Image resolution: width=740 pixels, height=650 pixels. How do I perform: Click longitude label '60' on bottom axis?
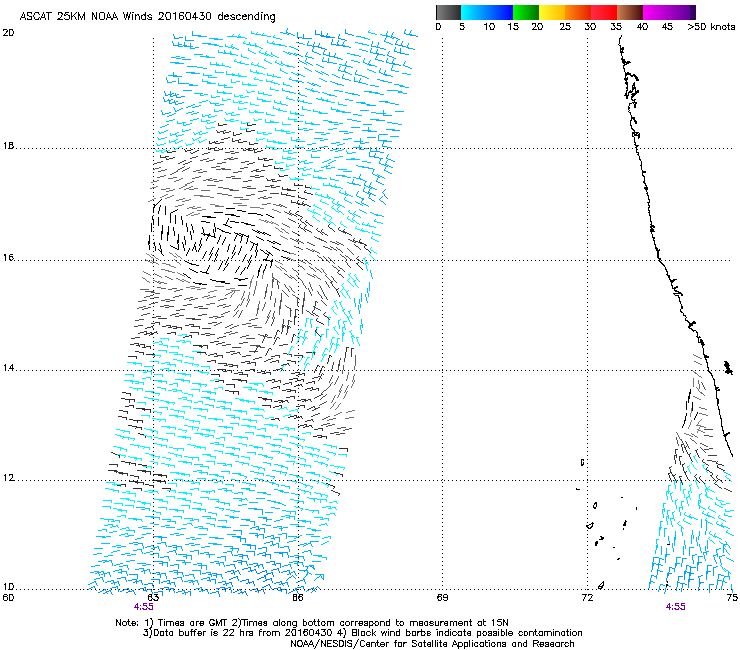8,598
